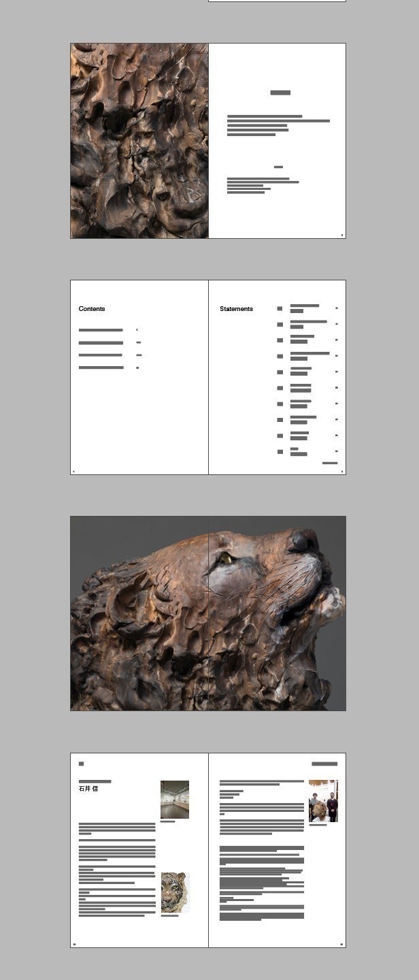Click the "Contents" heading
The width and height of the screenshot is (419, 980).
click(92, 309)
